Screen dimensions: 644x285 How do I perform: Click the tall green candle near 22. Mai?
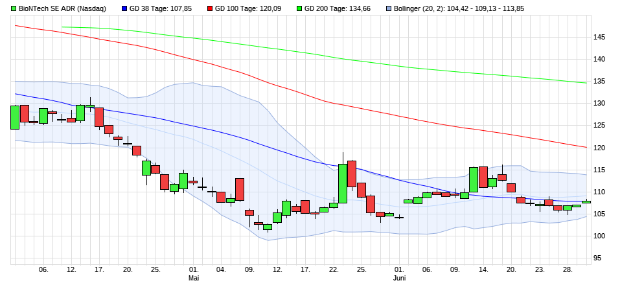pyautogui.click(x=343, y=183)
